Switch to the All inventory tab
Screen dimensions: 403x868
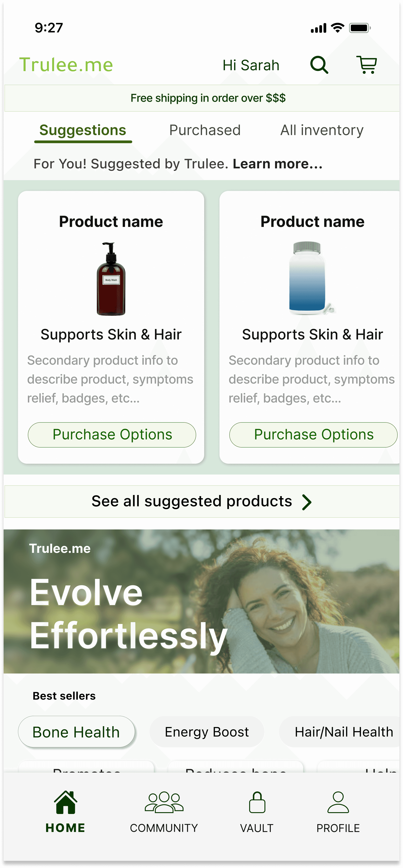322,130
